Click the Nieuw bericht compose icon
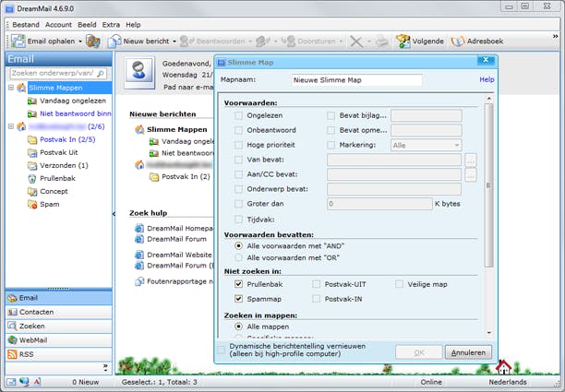Screen dimensions: 565x392 click(114, 41)
